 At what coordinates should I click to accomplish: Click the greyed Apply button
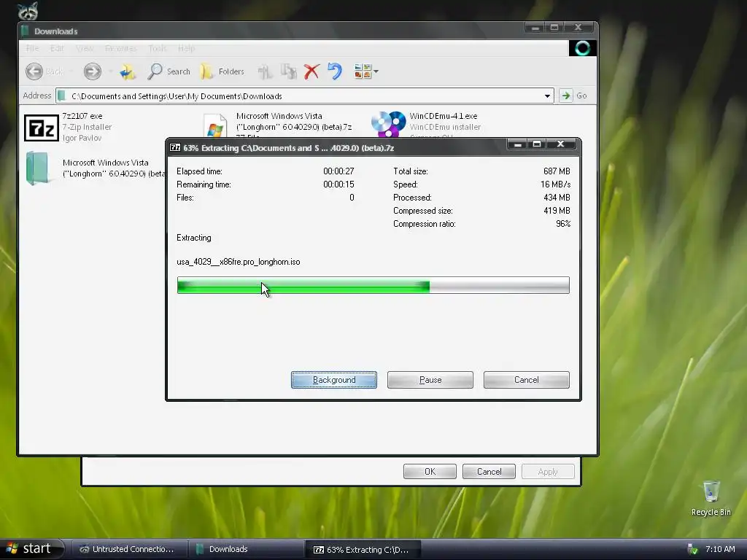(548, 472)
